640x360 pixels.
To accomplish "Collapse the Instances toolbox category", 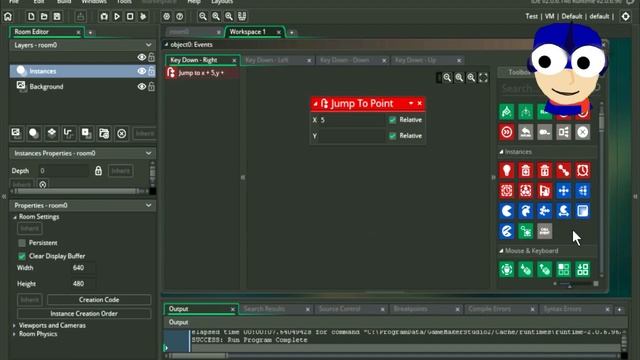I will tap(501, 152).
